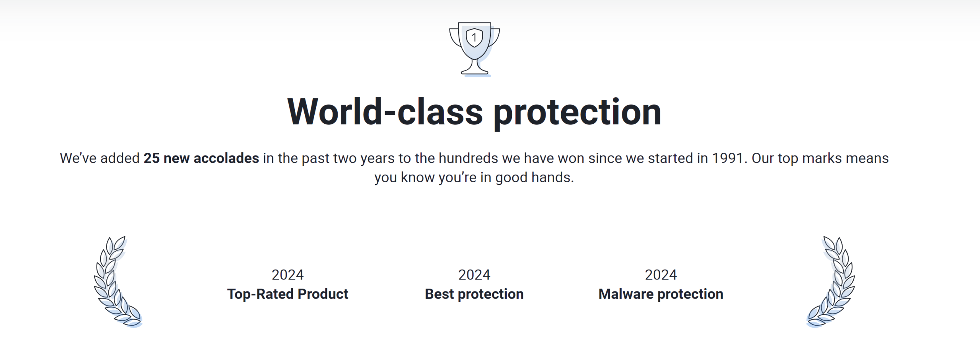Click the trophy's base stand

[475, 70]
